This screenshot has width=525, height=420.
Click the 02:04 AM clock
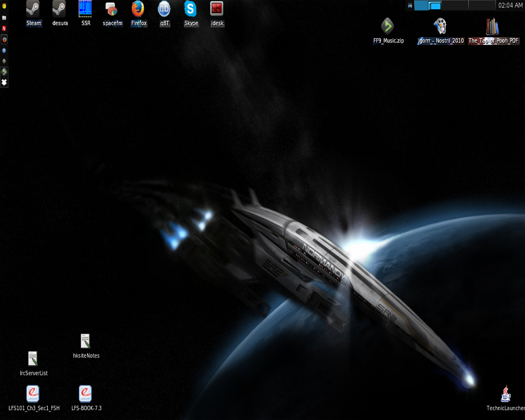(510, 5)
